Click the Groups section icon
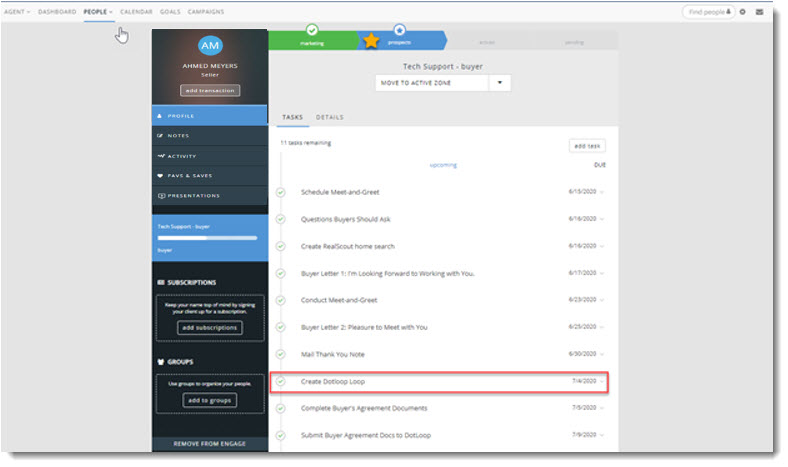This screenshot has width=788, height=467. (161, 362)
